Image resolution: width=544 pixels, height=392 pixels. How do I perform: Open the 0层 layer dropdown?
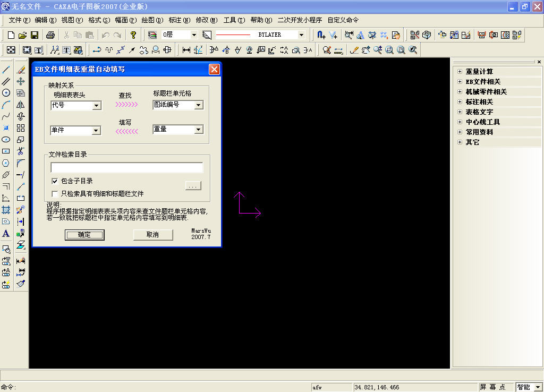click(194, 35)
